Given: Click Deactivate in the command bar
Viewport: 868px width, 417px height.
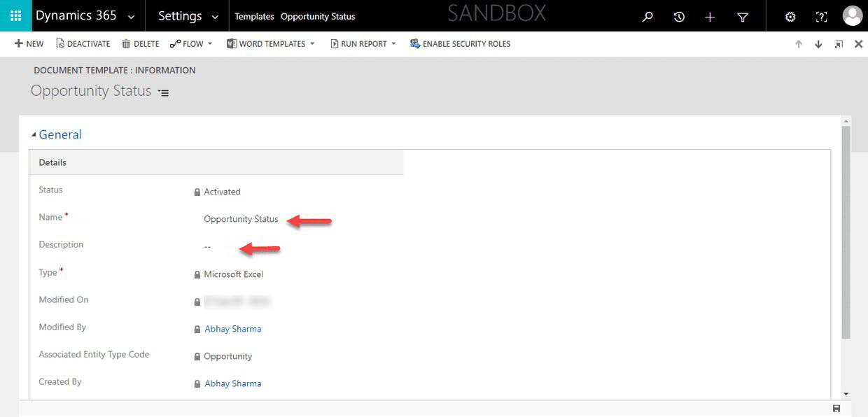Looking at the screenshot, I should point(83,43).
